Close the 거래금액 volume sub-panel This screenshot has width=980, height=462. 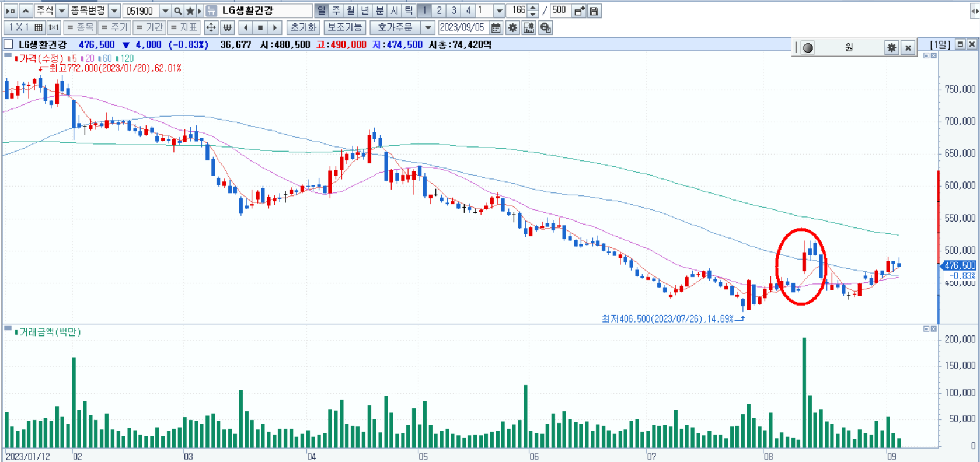pos(934,329)
